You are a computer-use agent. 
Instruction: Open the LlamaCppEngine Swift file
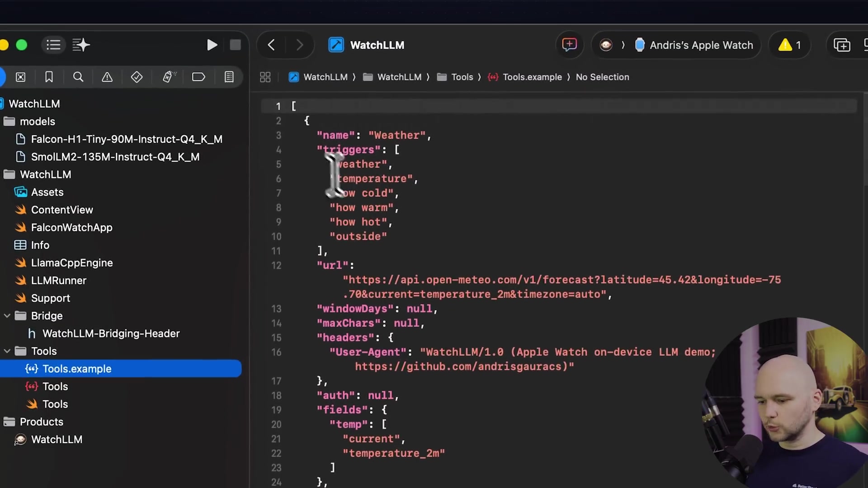(x=72, y=263)
